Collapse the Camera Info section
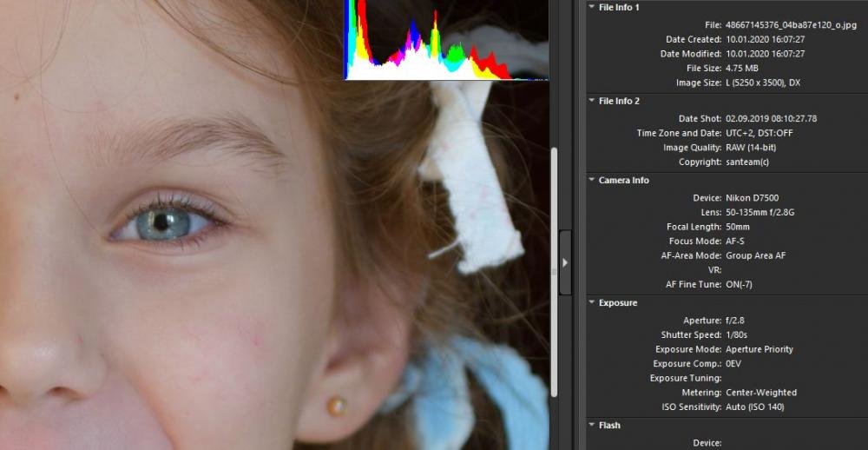Screen dimensions: 868x450 click(592, 180)
